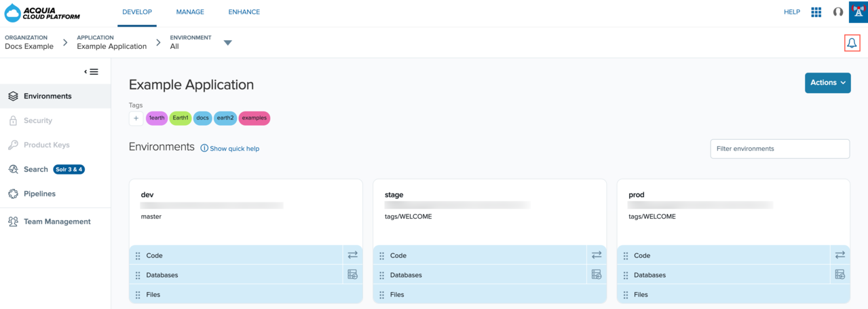Click the Solr 3 & 4 badge
Image resolution: width=868 pixels, height=309 pixels.
pos(69,169)
